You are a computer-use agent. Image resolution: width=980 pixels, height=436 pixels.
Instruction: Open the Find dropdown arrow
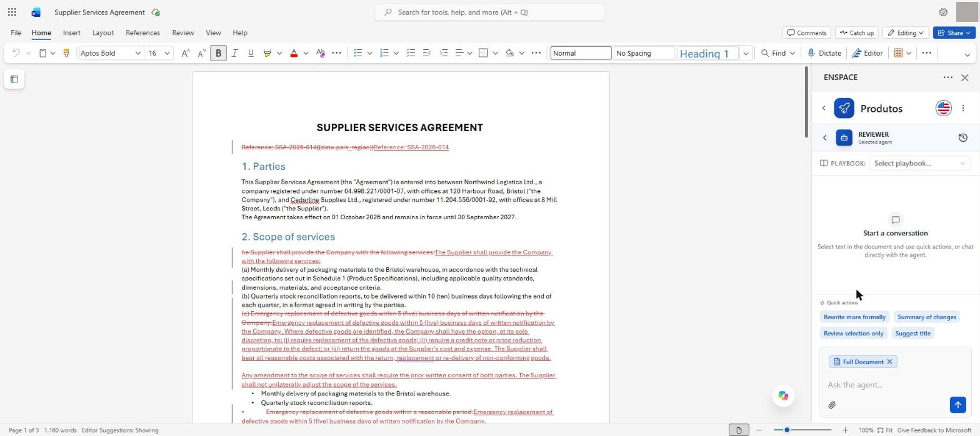792,53
